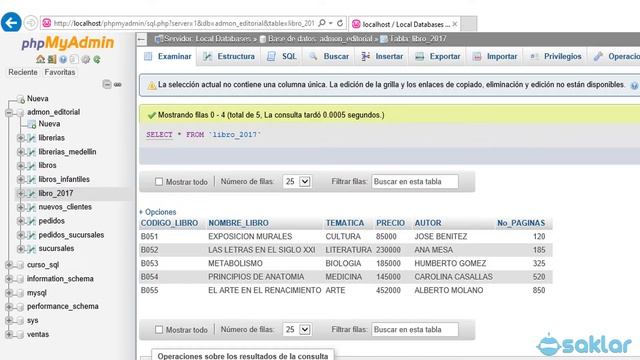Sort by PRECIO column header
This screenshot has height=360, width=640.
point(390,223)
